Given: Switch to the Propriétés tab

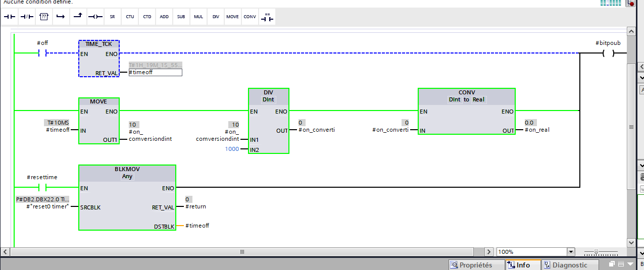Looking at the screenshot, I should (476, 265).
